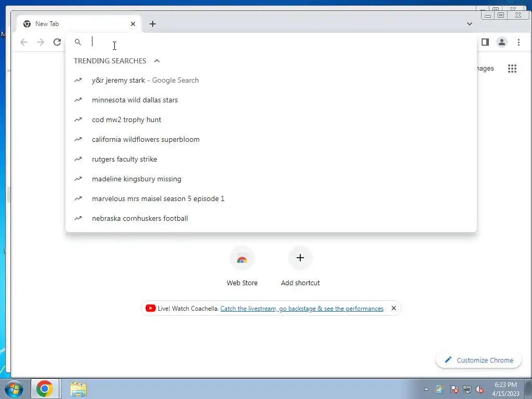
Task: Select suggestion 'california wildflowers superbloom'
Action: 271,139
